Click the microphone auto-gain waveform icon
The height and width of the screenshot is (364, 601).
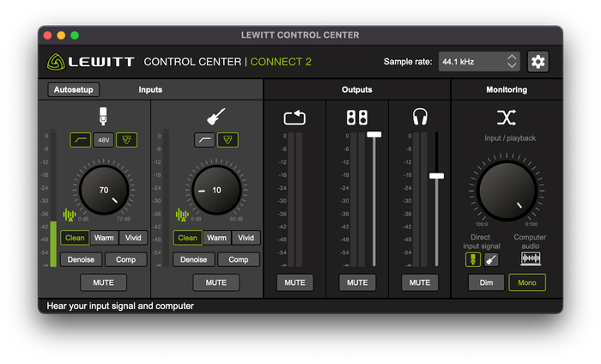(70, 215)
